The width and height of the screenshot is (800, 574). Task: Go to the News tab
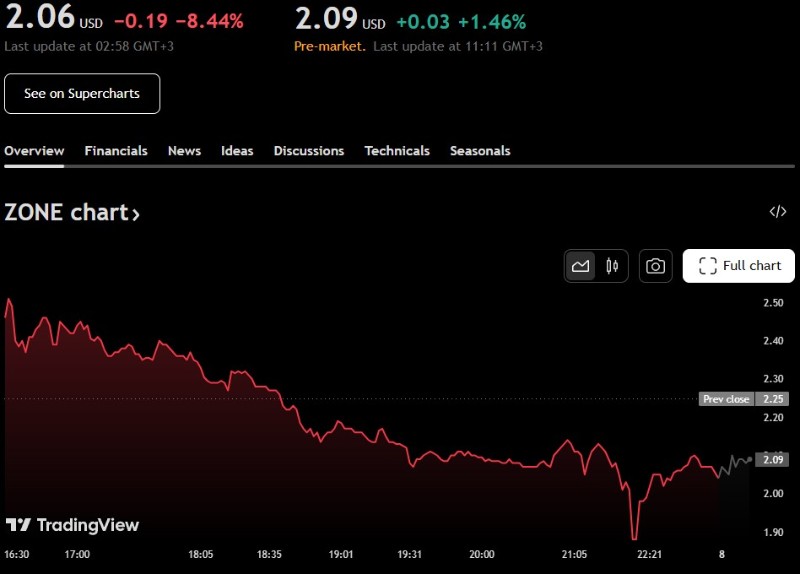(x=184, y=151)
